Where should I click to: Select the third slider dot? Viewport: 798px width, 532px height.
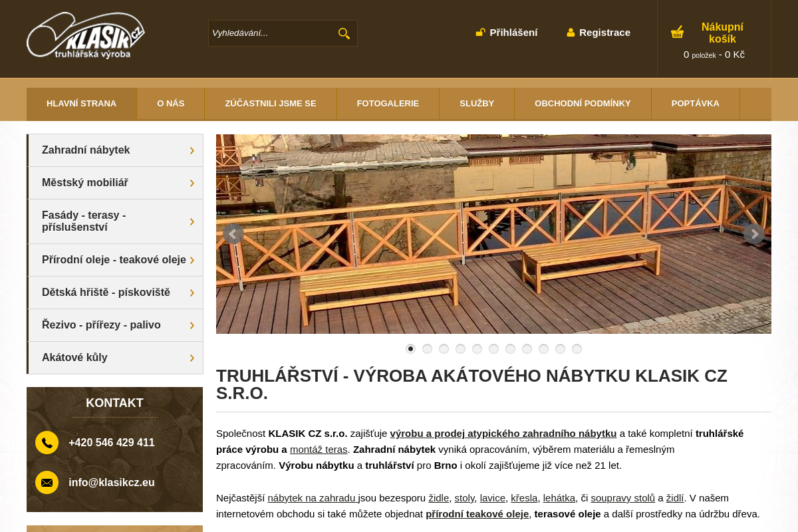coord(444,348)
